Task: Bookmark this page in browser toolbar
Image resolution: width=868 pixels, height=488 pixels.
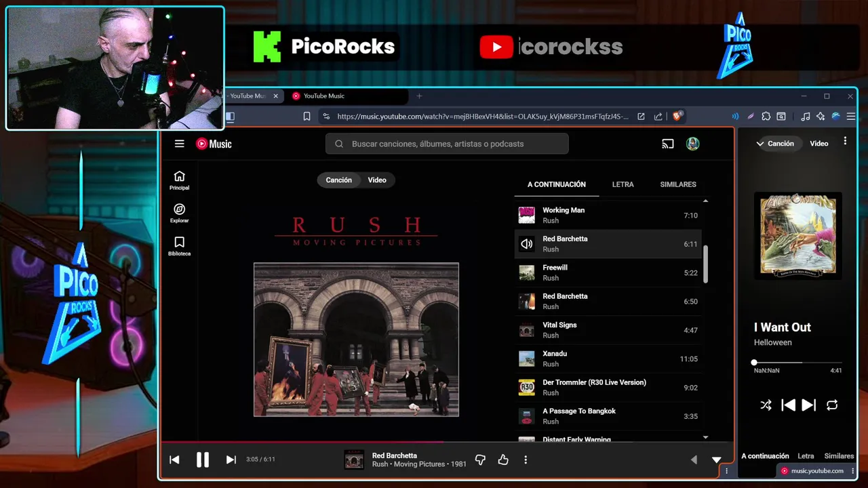Action: [307, 117]
